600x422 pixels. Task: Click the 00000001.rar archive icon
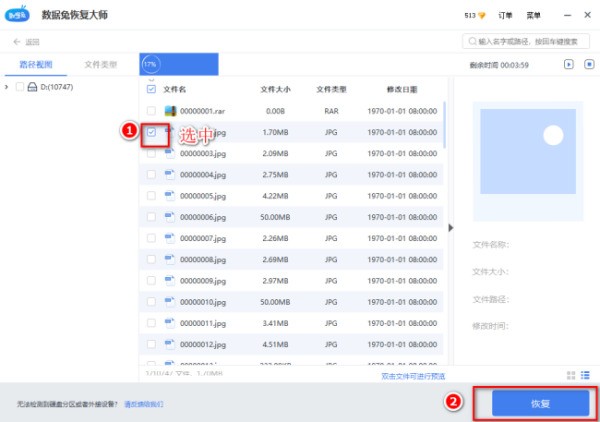170,110
